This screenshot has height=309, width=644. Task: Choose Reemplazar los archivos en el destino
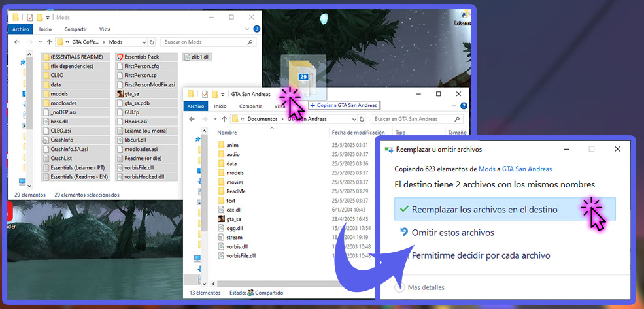505,209
